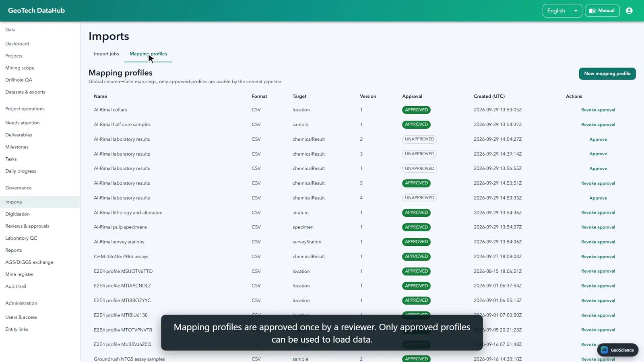Click UNAPPROVED badge for laboratory results version 2

[x=419, y=139]
